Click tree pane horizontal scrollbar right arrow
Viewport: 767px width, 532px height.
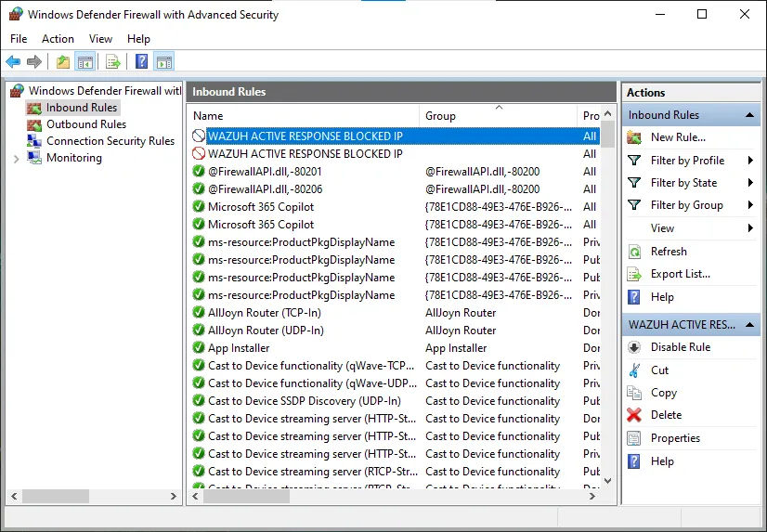coord(173,496)
